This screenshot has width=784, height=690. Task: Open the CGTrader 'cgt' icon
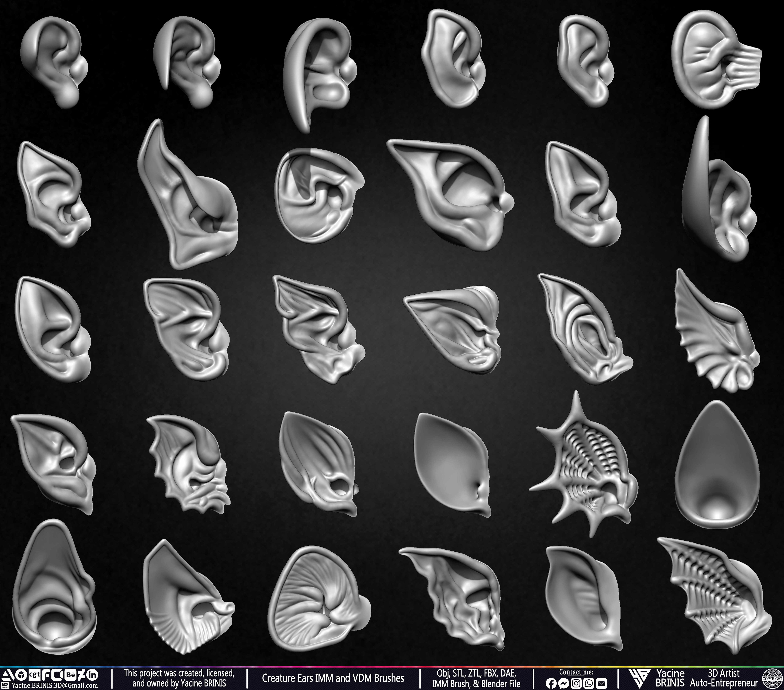[x=35, y=675]
